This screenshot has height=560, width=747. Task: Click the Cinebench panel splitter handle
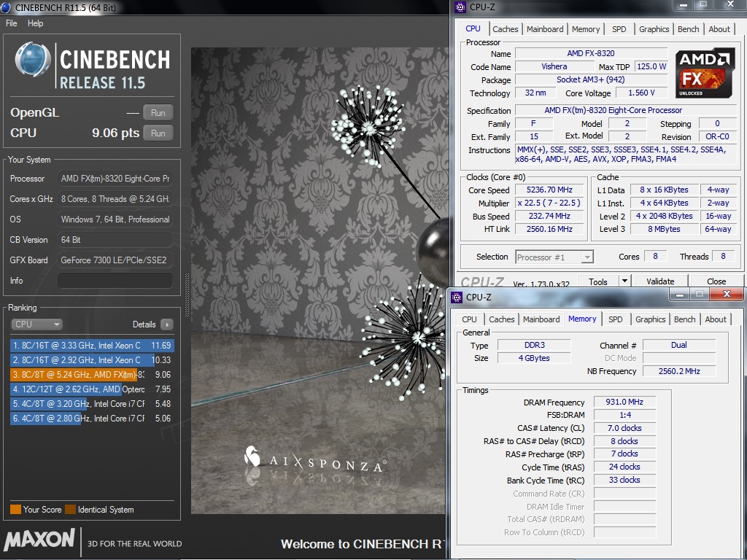[187, 295]
